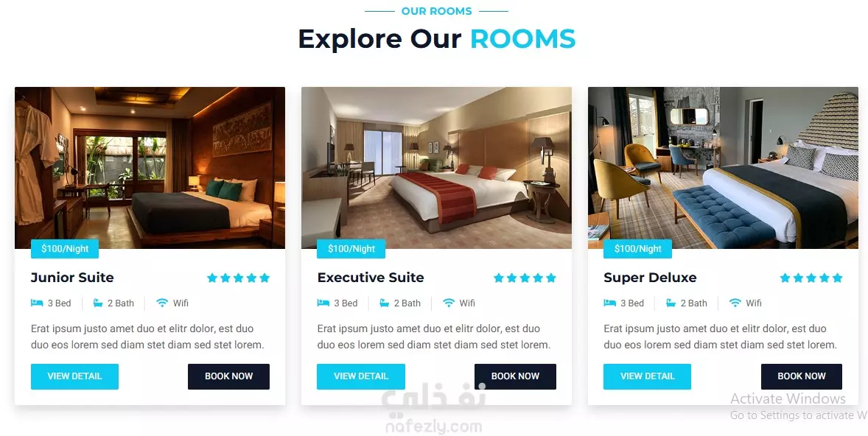
Task: Click the five-star rating of Junior Suite
Action: pyautogui.click(x=238, y=278)
